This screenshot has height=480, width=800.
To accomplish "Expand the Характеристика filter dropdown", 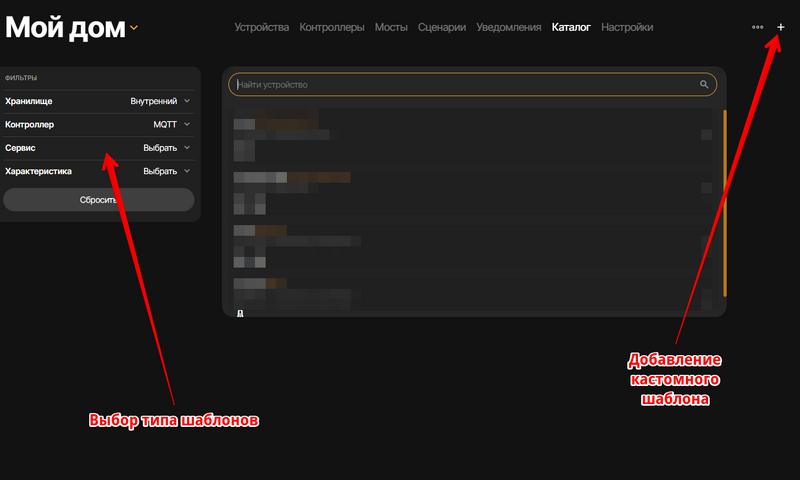I will [166, 171].
